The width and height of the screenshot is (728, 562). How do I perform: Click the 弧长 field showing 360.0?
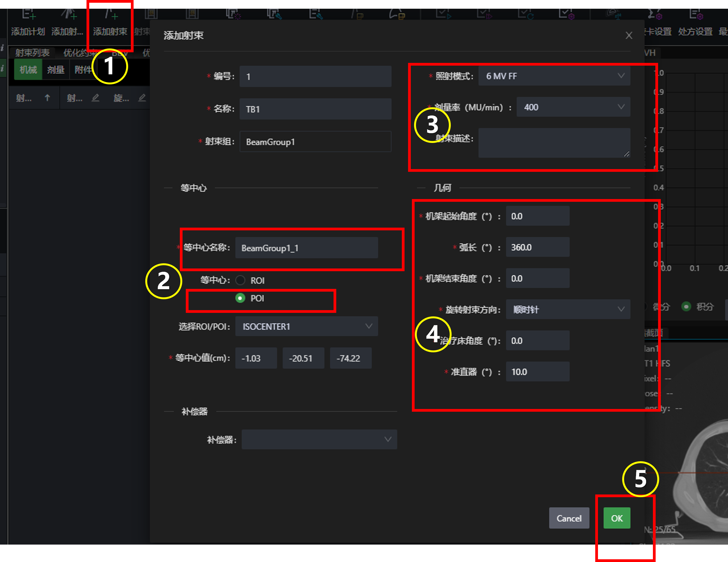[538, 247]
